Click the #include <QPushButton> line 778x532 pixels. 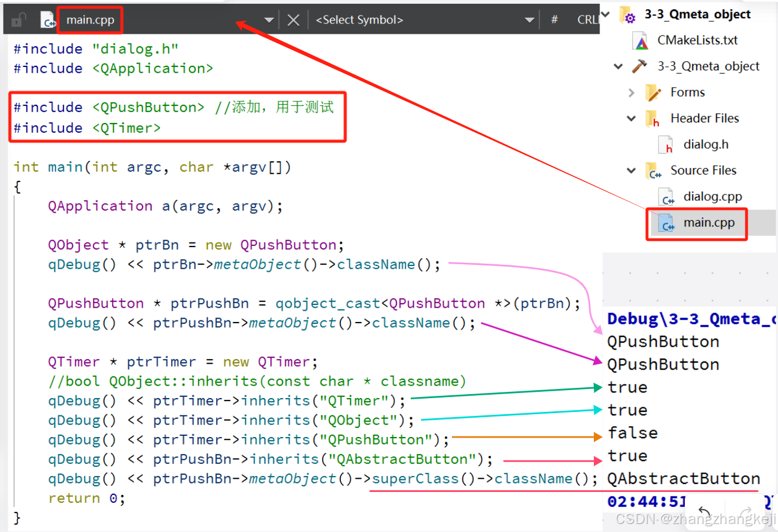click(173, 108)
